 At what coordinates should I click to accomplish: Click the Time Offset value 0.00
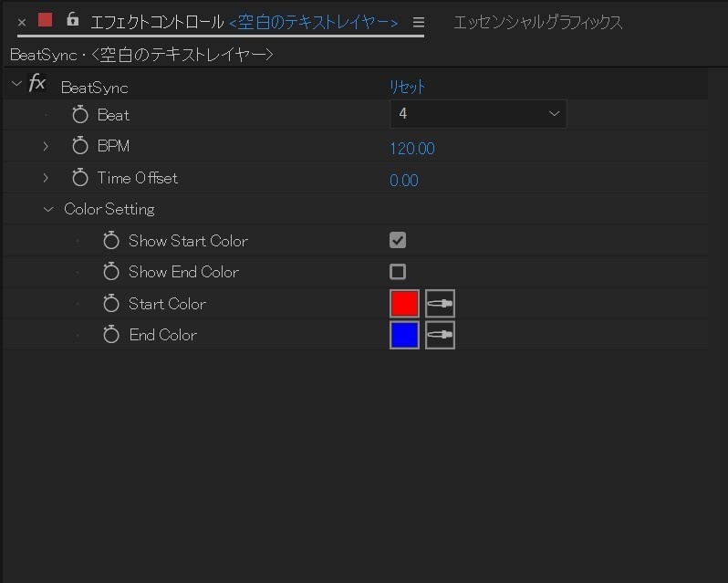tap(404, 180)
